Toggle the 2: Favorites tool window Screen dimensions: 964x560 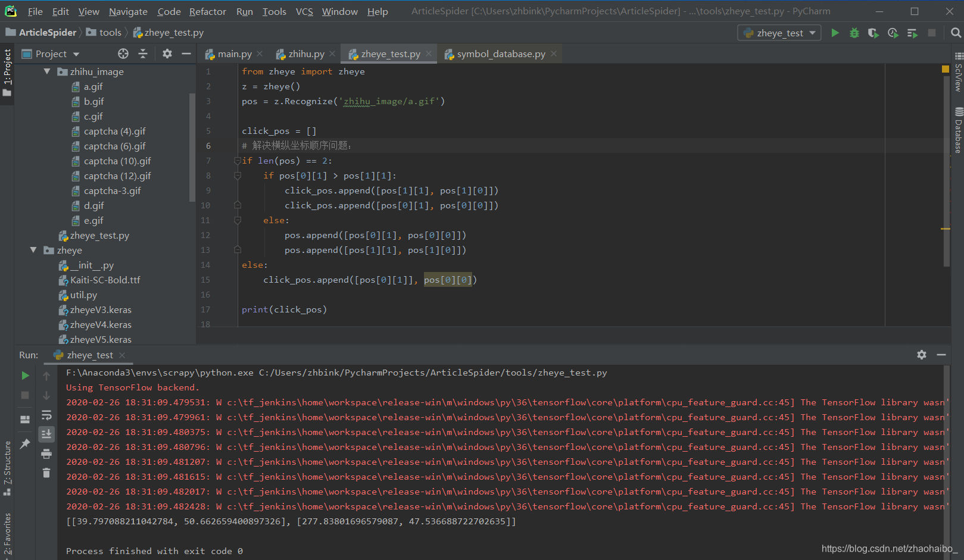7,534
